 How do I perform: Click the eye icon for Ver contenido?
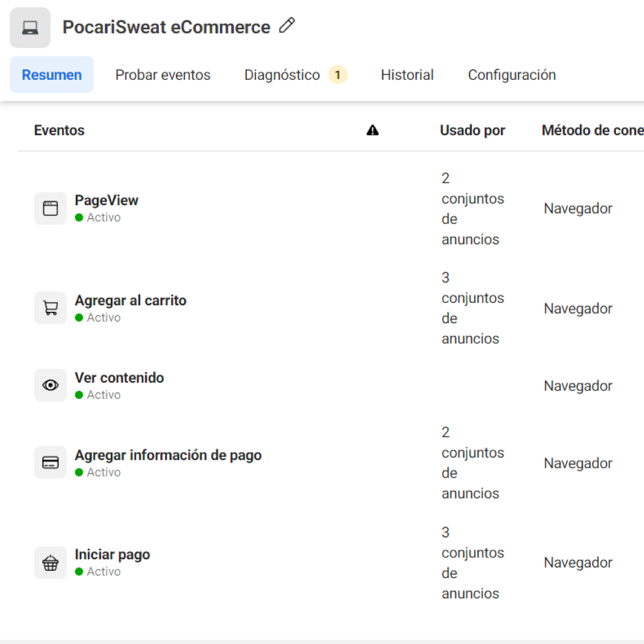pyautogui.click(x=51, y=385)
